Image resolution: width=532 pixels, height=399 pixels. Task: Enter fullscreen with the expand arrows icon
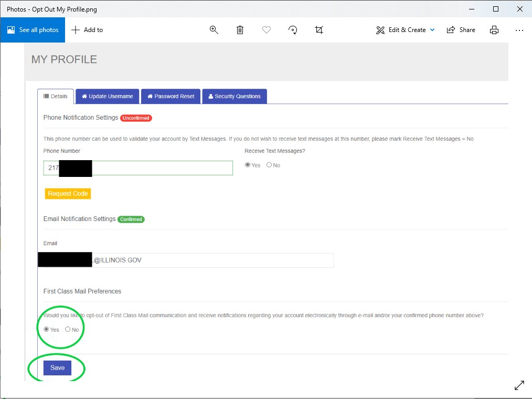(x=519, y=385)
